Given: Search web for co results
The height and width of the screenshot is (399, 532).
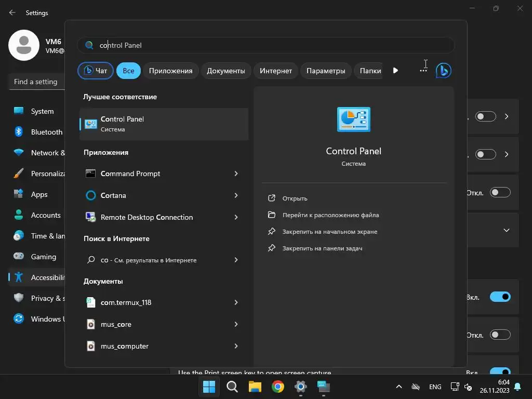Looking at the screenshot, I should tap(149, 260).
